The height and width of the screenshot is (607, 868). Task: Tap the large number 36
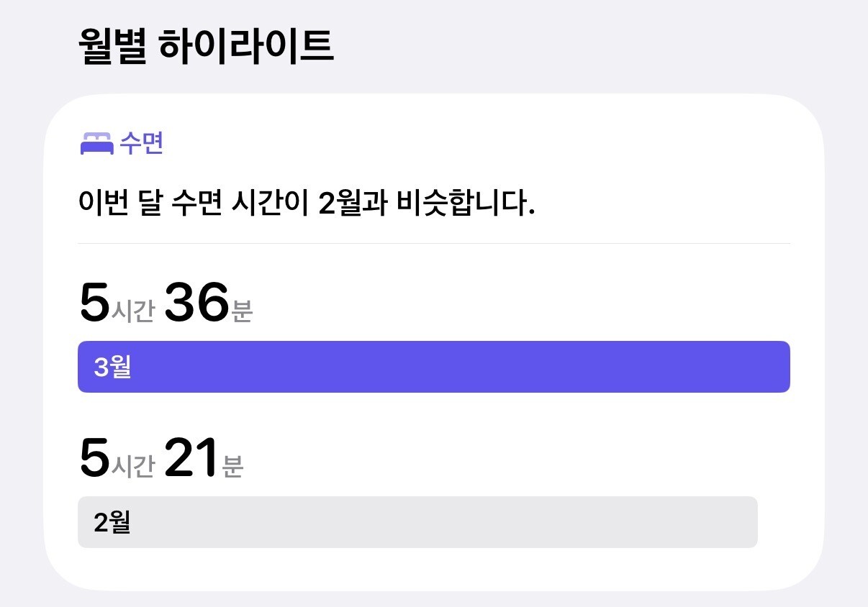pyautogui.click(x=196, y=303)
